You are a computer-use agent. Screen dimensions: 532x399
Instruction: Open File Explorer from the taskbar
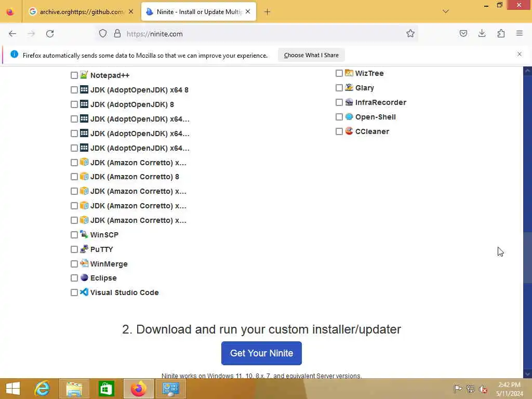(x=74, y=389)
